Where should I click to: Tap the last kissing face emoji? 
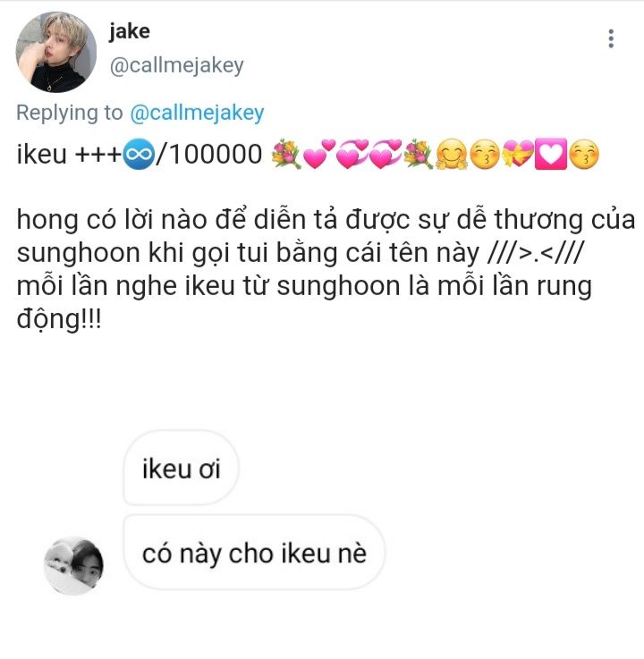point(583,154)
